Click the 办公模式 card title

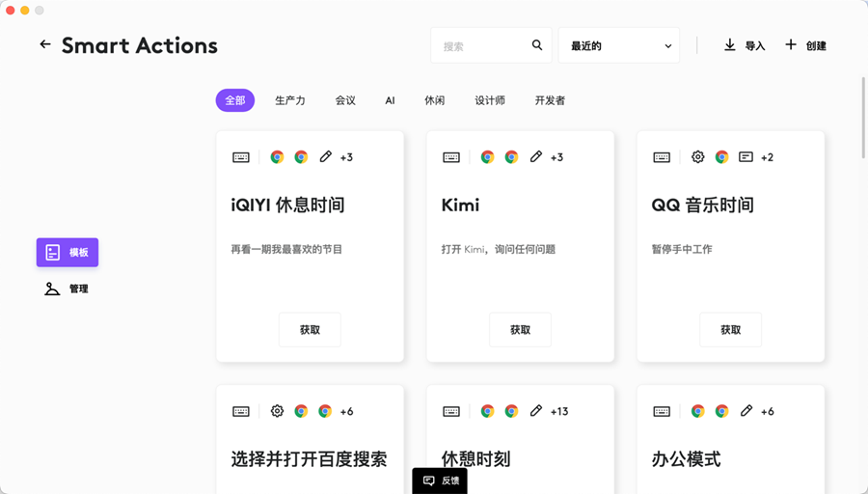click(x=686, y=459)
